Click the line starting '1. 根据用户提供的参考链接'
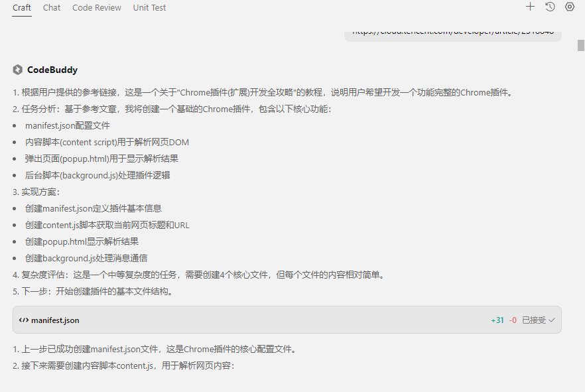Viewport: 585px width, 392px height. click(x=263, y=92)
